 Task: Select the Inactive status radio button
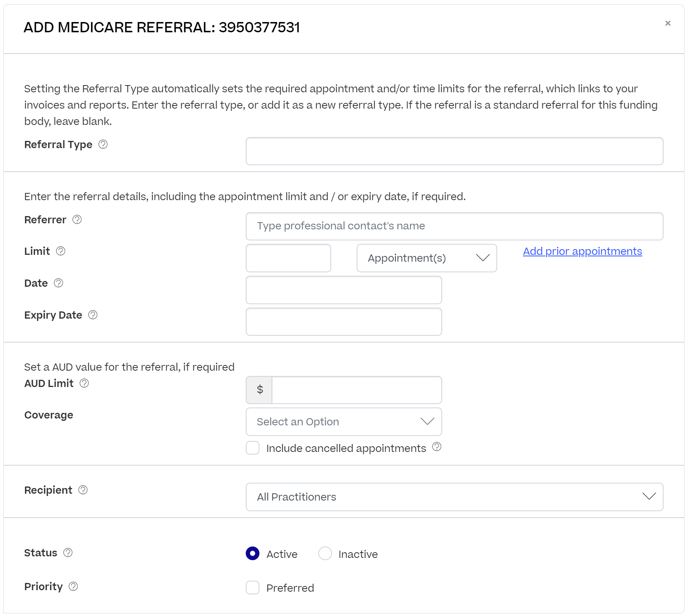pyautogui.click(x=325, y=553)
